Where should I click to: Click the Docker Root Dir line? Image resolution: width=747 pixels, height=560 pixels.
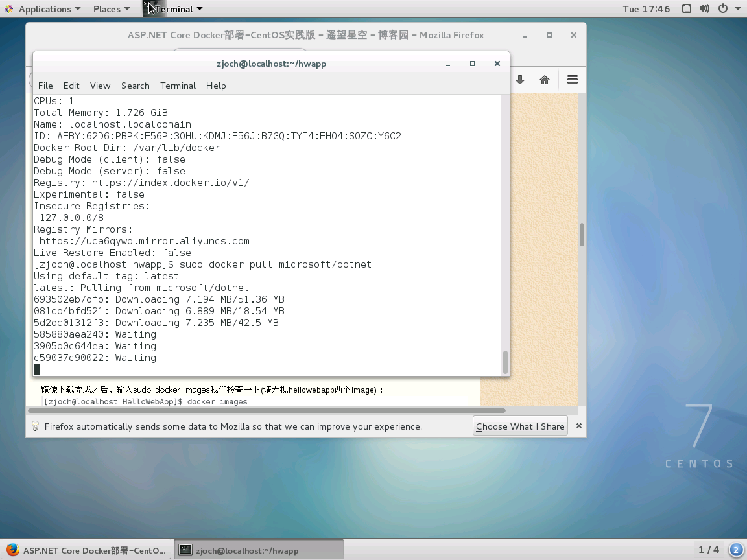127,148
